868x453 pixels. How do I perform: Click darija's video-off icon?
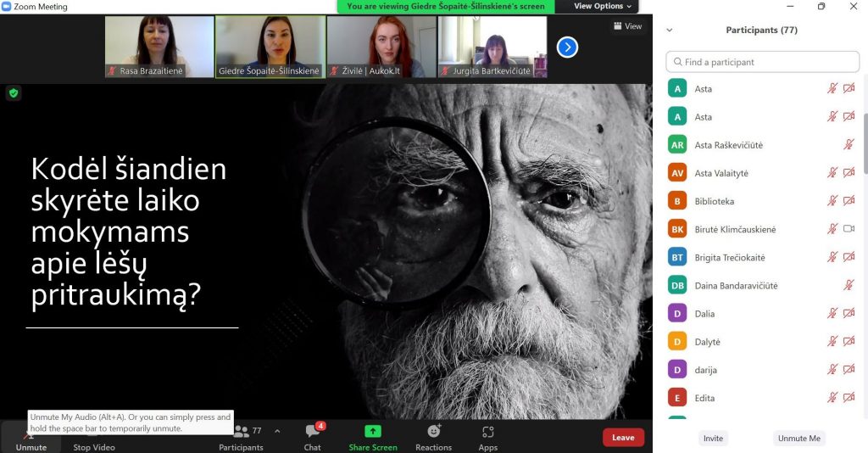pos(849,369)
